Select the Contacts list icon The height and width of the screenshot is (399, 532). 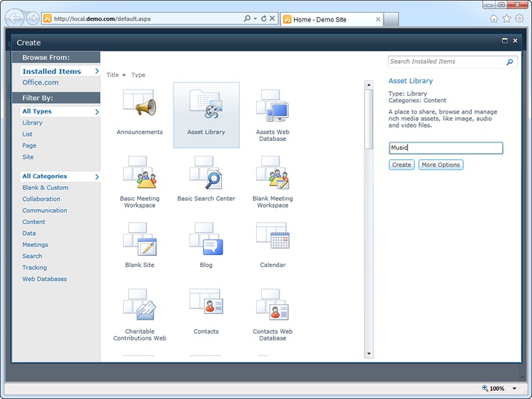coord(206,301)
